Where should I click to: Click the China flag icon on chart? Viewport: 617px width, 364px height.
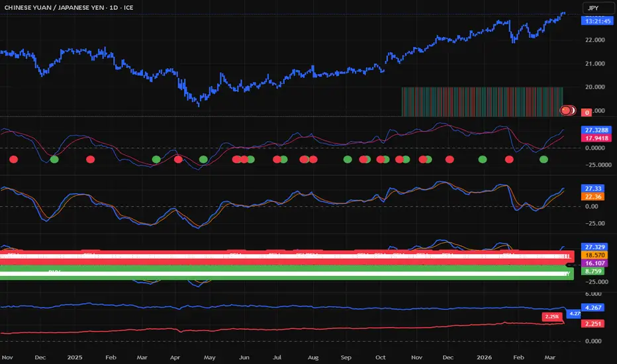pyautogui.click(x=566, y=111)
